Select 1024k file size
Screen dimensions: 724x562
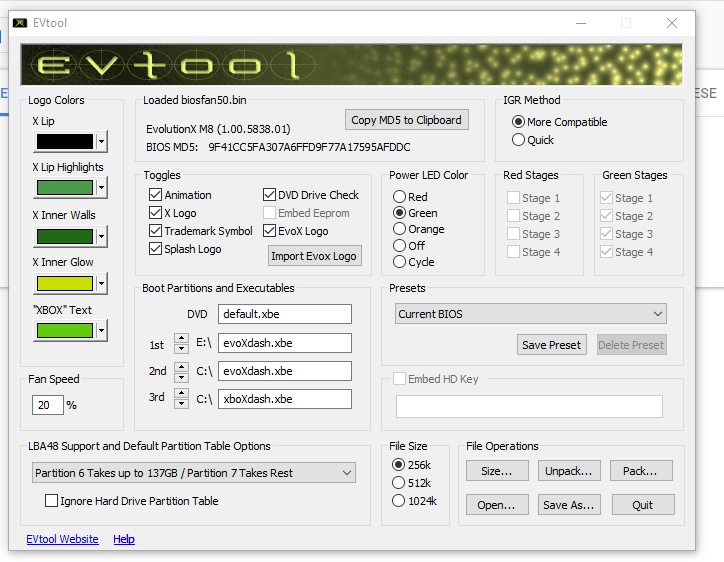414,501
